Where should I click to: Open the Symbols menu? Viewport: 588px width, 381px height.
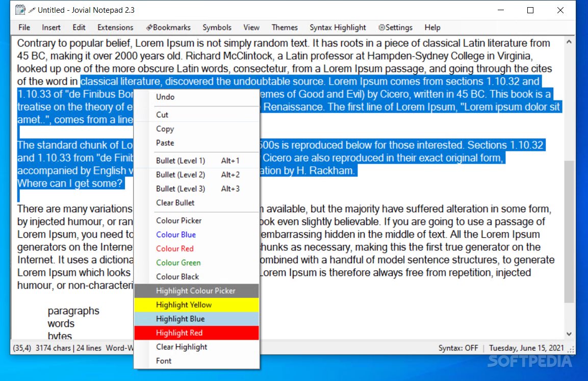point(217,28)
